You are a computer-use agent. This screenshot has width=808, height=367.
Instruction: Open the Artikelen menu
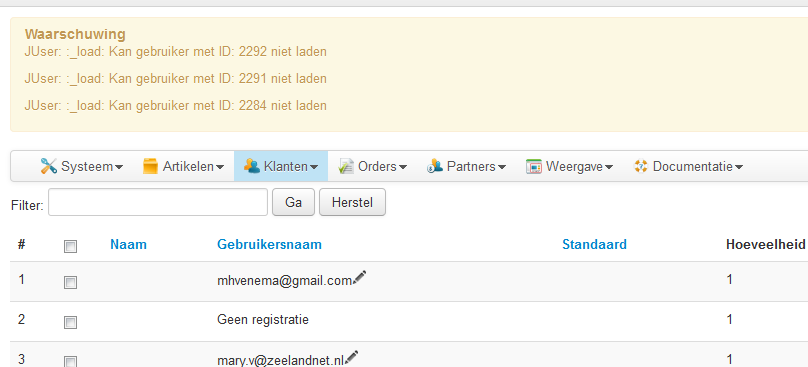(183, 166)
